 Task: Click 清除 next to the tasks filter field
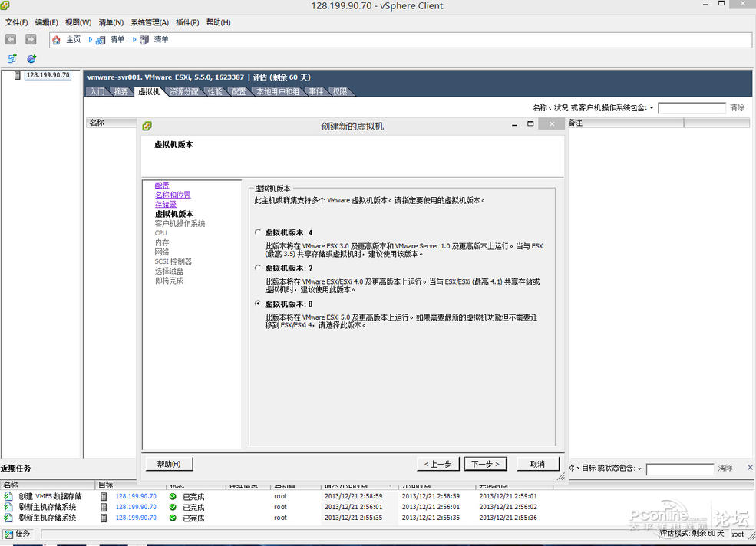click(725, 468)
